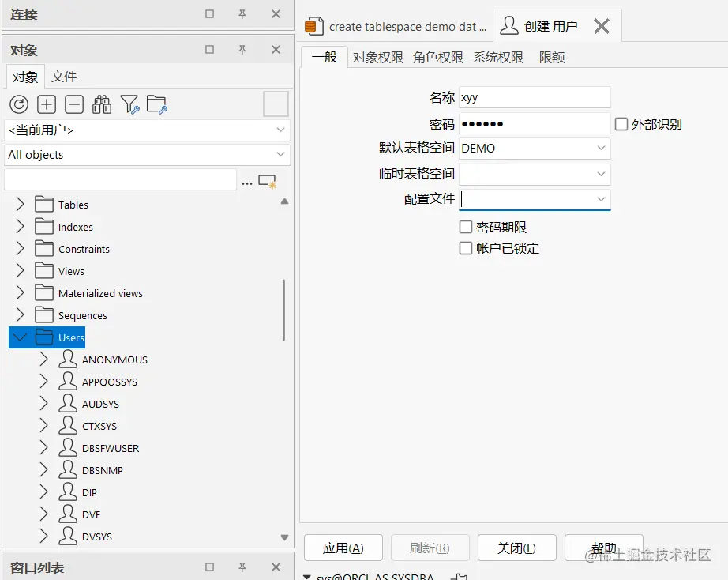This screenshot has height=580, width=728.
Task: Click the Sequences folder icon
Action: point(44,315)
